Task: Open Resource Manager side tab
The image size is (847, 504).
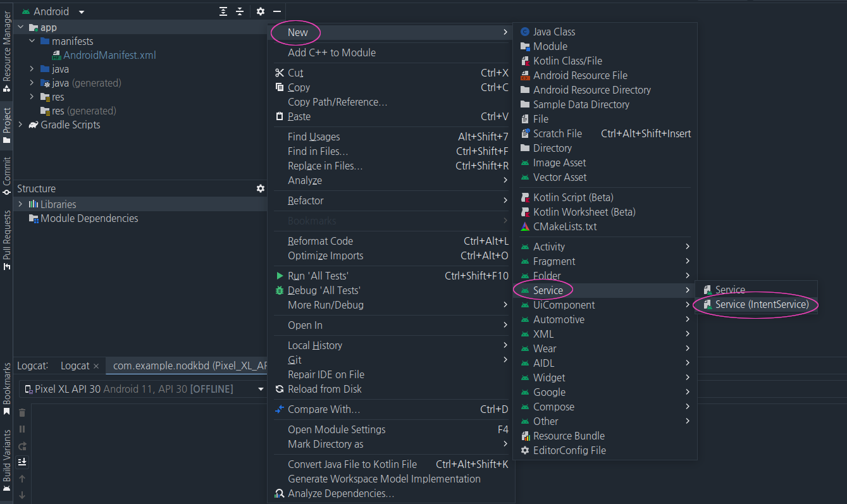Action: click(6, 51)
